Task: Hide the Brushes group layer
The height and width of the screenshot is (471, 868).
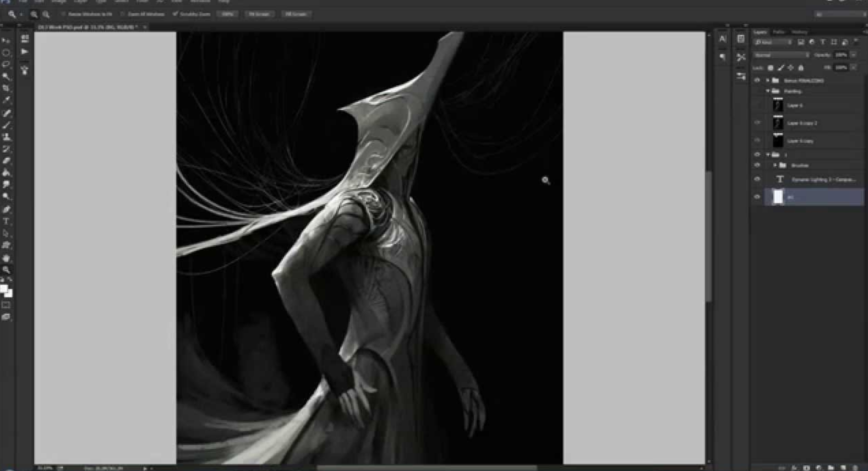Action: tap(757, 165)
